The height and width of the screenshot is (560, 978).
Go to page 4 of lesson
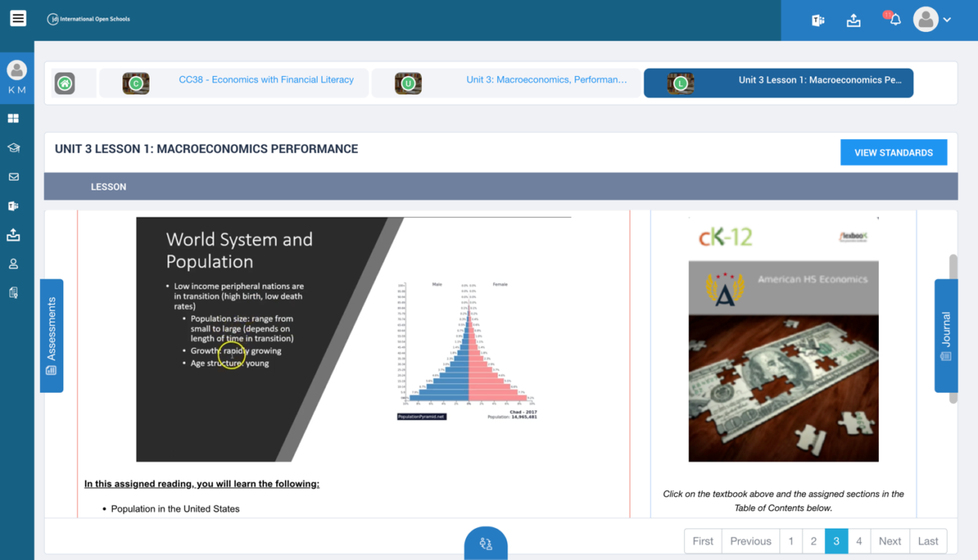(x=859, y=541)
